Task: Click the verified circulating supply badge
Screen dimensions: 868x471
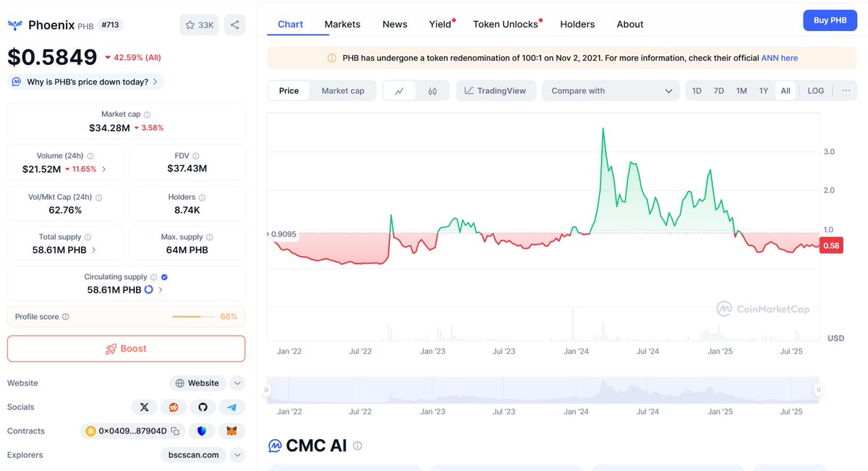Action: (164, 277)
